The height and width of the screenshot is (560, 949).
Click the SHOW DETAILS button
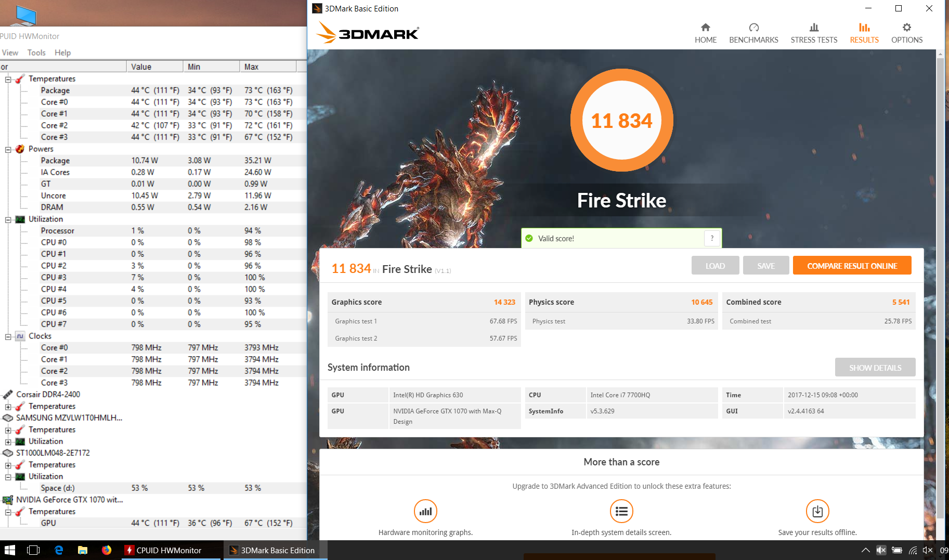point(875,368)
